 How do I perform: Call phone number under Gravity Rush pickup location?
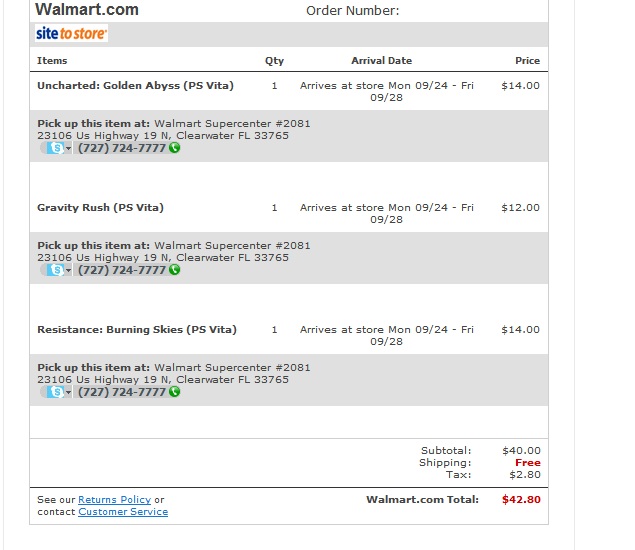click(121, 270)
